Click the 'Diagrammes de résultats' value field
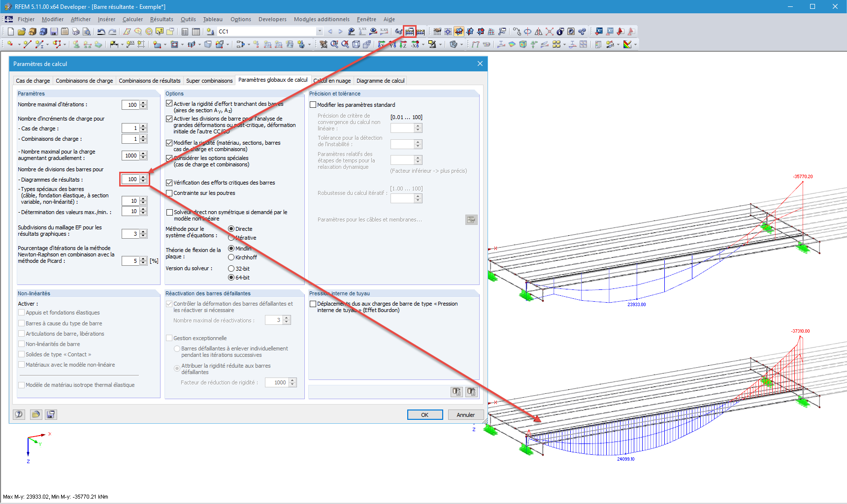This screenshot has height=504, width=847. click(131, 179)
